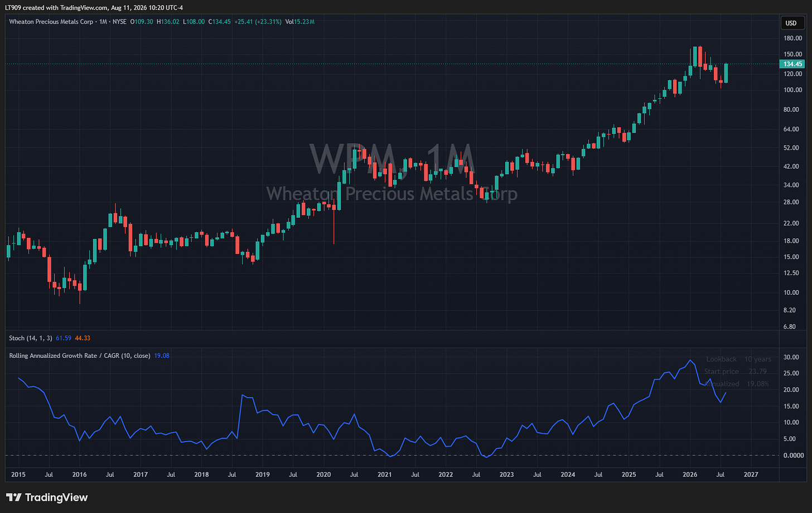Click the change value +25.41 (+23.31%)
The image size is (812, 513).
point(258,22)
